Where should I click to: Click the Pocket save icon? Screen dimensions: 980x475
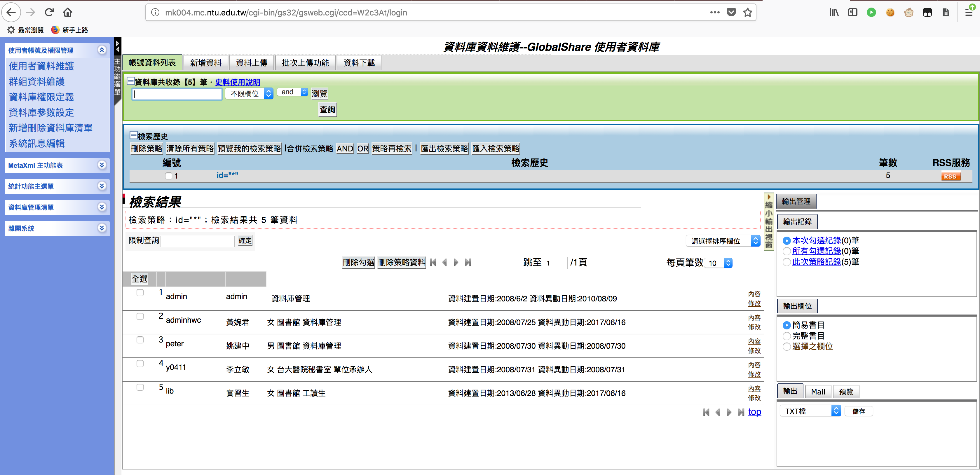pyautogui.click(x=731, y=12)
